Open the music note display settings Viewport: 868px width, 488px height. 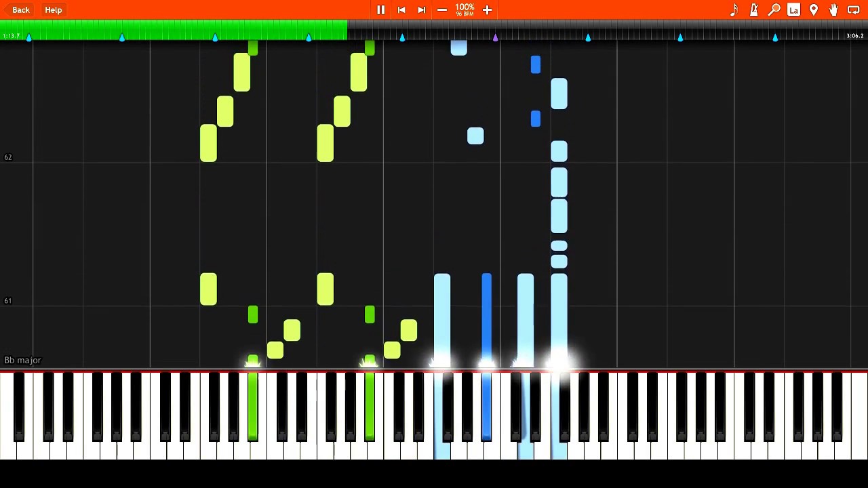pyautogui.click(x=734, y=10)
